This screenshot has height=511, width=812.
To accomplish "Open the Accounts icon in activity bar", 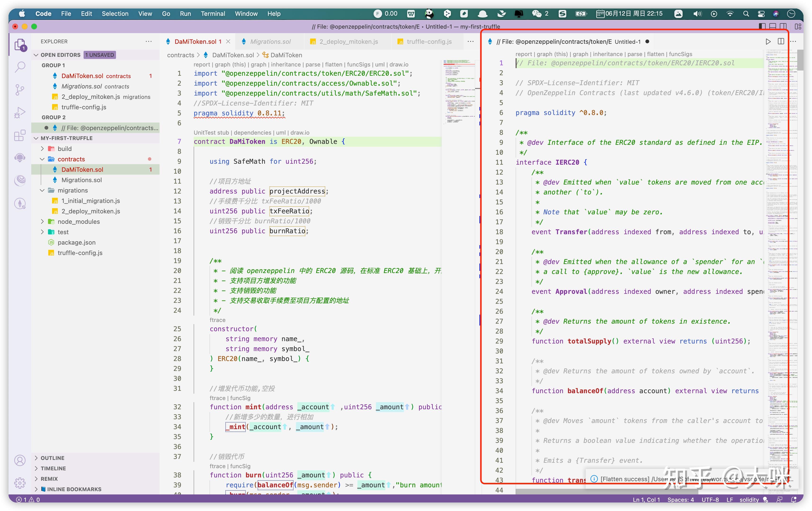I will [x=20, y=460].
